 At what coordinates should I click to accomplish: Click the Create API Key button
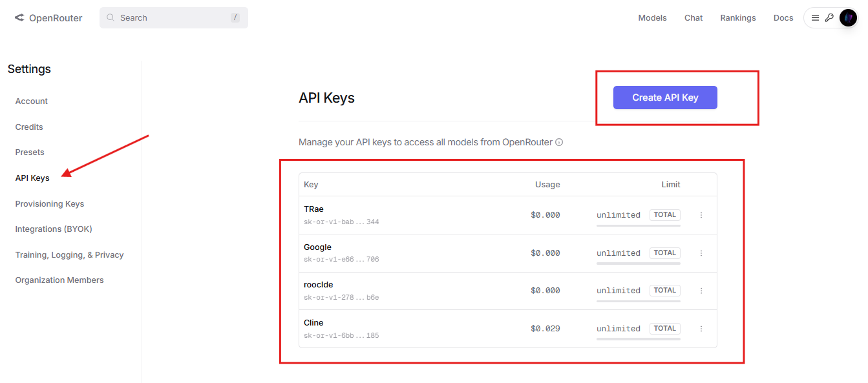(665, 98)
